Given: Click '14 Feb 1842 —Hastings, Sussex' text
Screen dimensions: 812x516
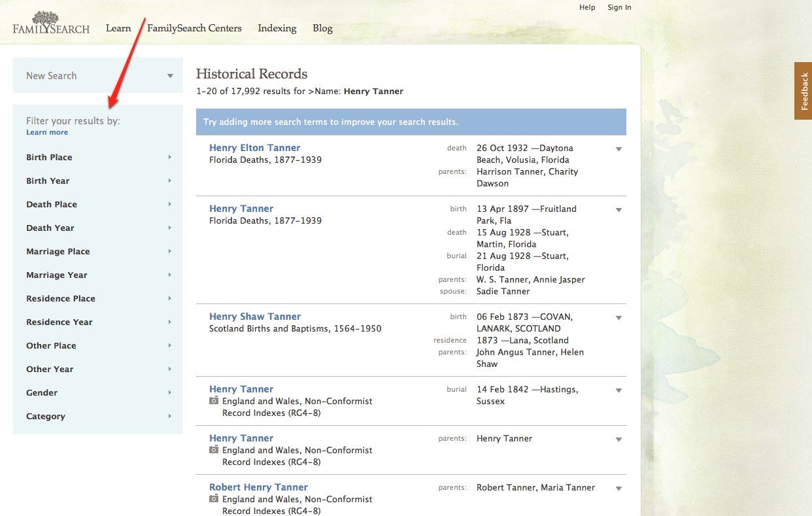Looking at the screenshot, I should 528,395.
